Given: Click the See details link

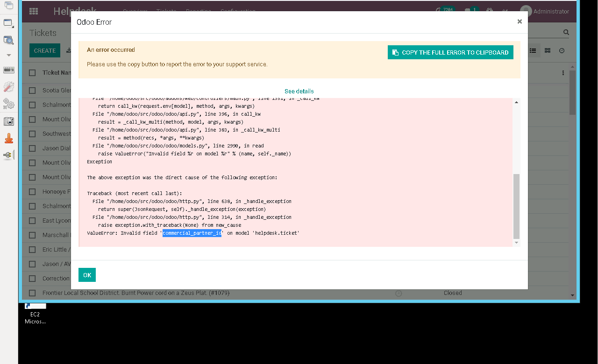Looking at the screenshot, I should (x=299, y=91).
